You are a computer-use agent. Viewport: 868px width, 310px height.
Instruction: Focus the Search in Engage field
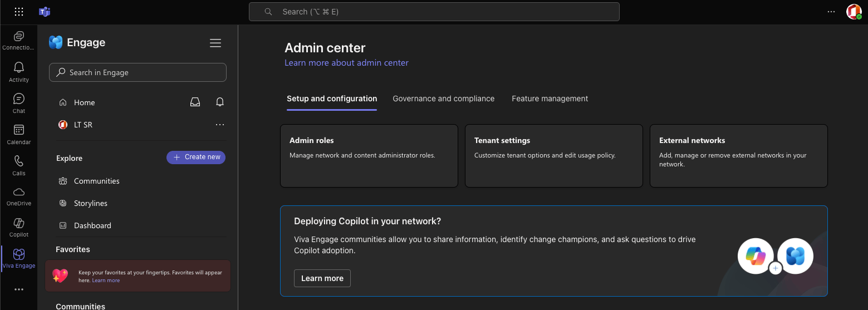tap(138, 72)
